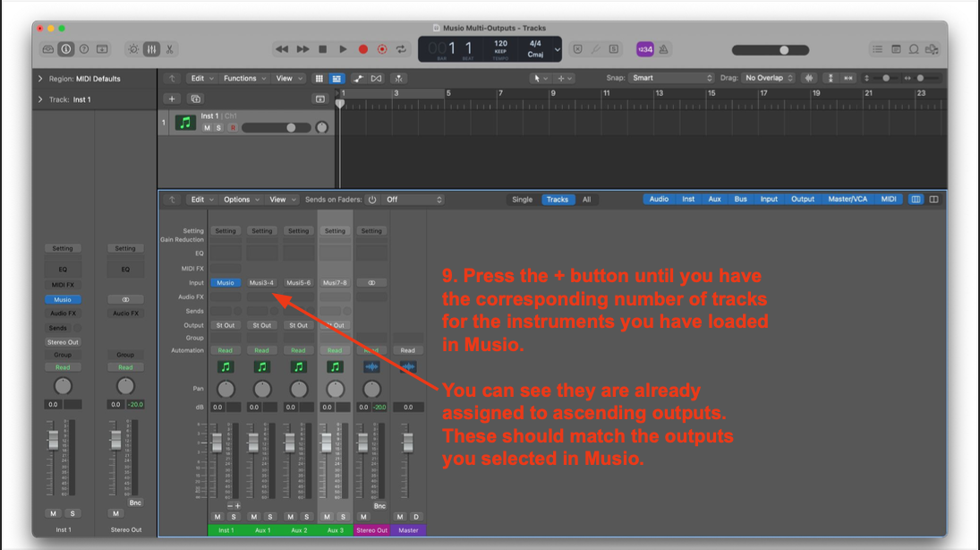Click the Musi5-6 input slot
Viewport: 980px width, 550px height.
[298, 283]
